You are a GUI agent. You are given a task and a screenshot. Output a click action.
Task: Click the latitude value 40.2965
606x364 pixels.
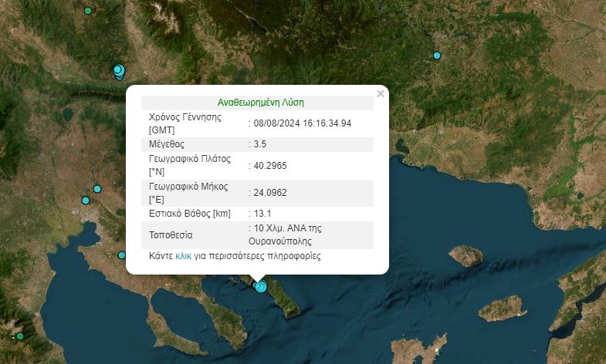270,166
